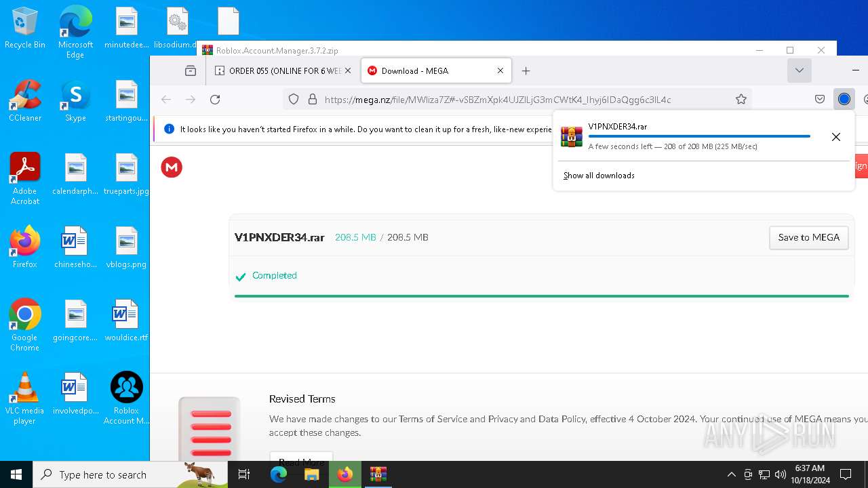Image resolution: width=868 pixels, height=488 pixels.
Task: Select the startingou image file icon
Action: point(127,102)
